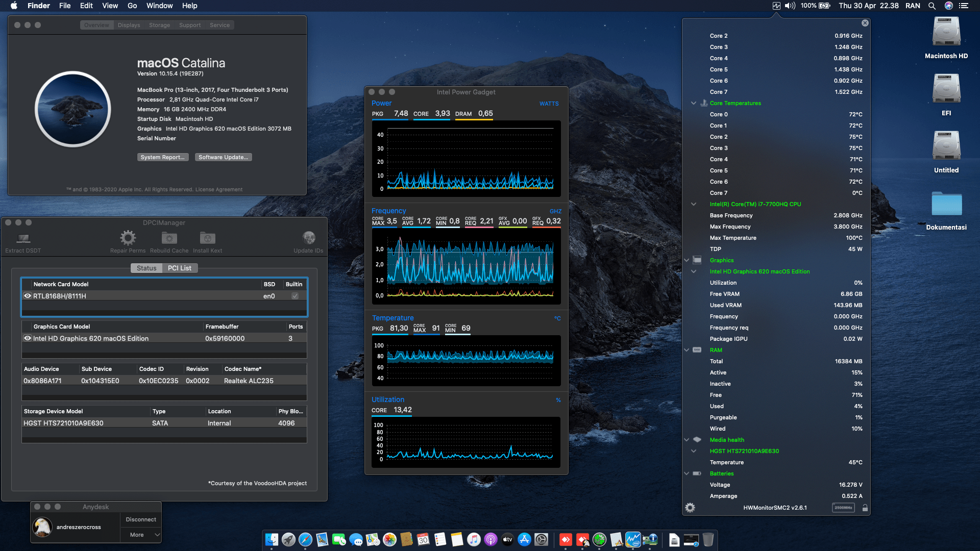Select the Untitled desktop drive
Image resolution: width=980 pixels, height=551 pixels.
(x=946, y=152)
